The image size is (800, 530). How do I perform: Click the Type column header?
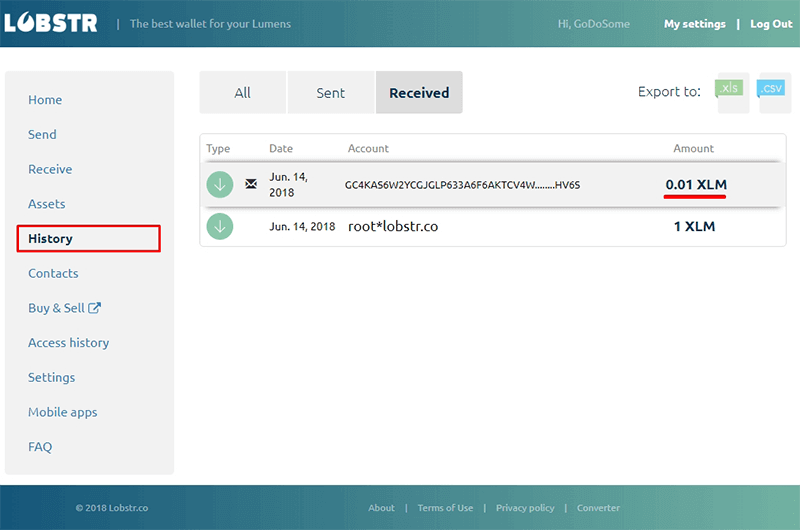point(218,148)
